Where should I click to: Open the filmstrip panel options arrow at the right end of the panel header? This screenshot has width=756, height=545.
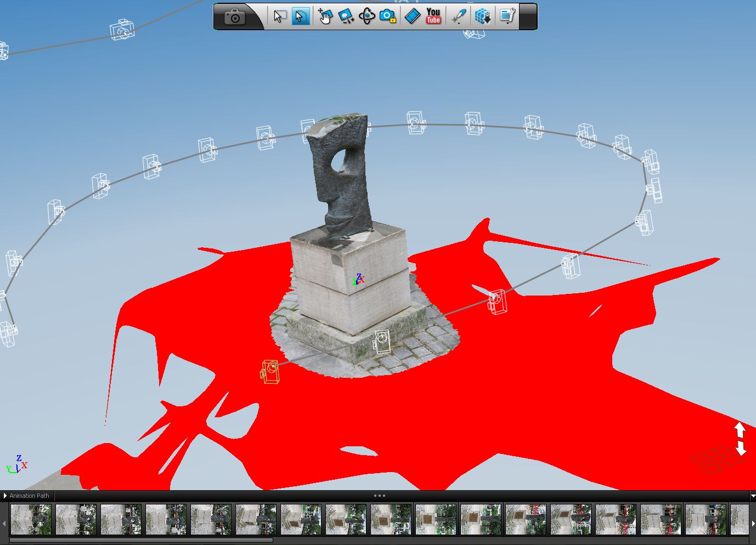752,496
